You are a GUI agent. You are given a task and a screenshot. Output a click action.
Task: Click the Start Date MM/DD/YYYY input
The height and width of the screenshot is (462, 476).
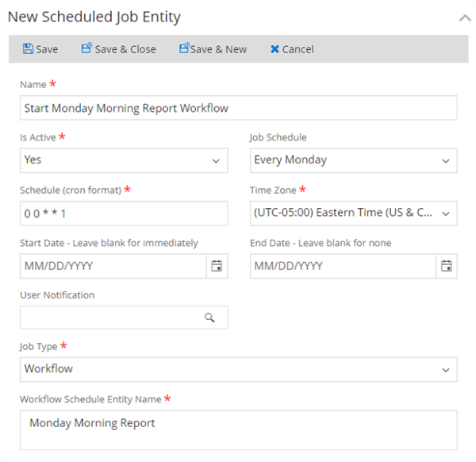point(112,266)
